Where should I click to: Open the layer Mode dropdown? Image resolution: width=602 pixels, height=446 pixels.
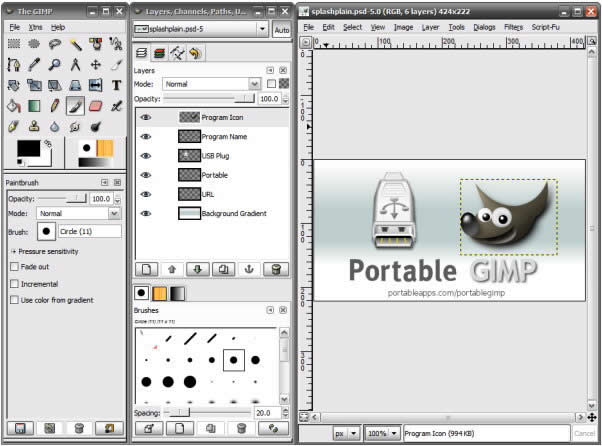coord(212,84)
